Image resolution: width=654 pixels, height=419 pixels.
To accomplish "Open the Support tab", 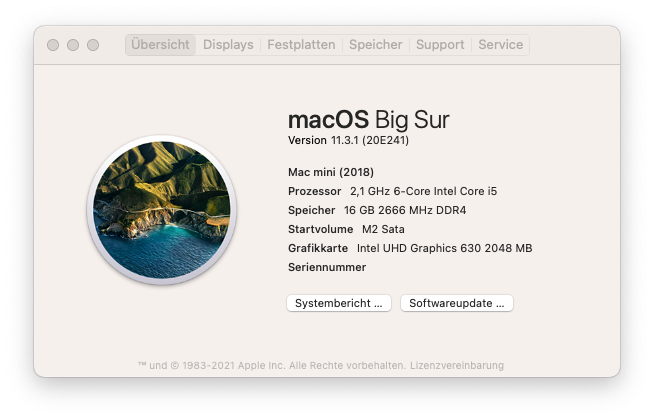I will (440, 45).
